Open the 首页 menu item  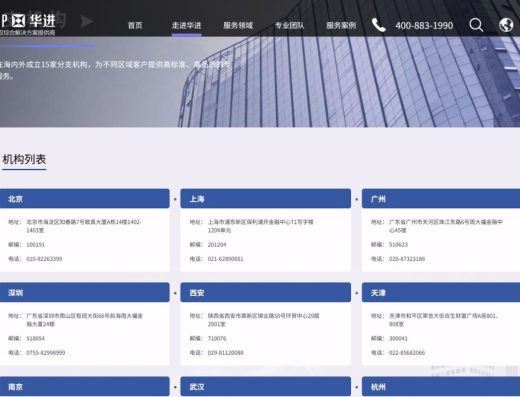pos(135,25)
